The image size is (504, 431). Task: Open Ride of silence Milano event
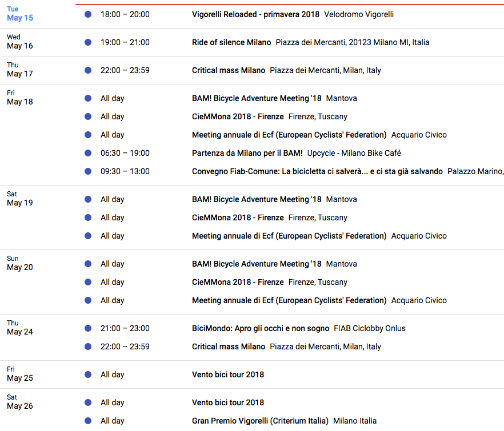231,42
